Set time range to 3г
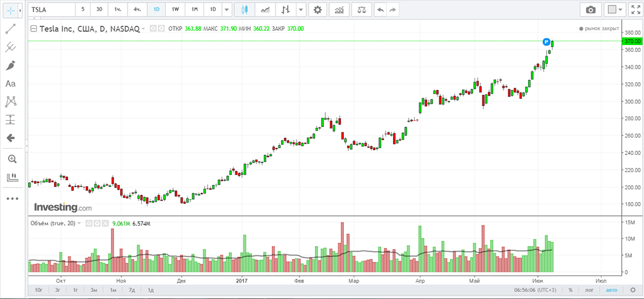The image size is (644, 299). click(x=57, y=290)
